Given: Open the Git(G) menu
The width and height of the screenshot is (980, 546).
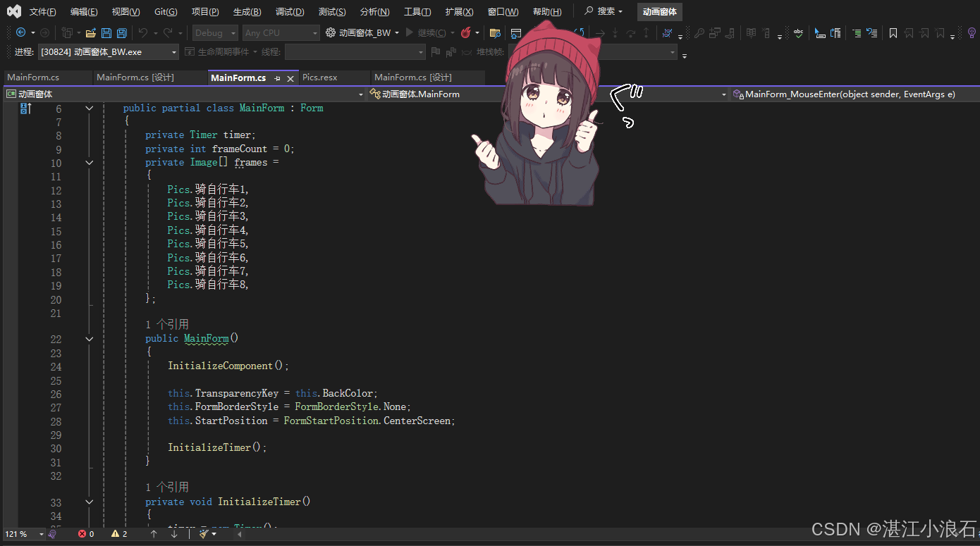Looking at the screenshot, I should tap(166, 12).
